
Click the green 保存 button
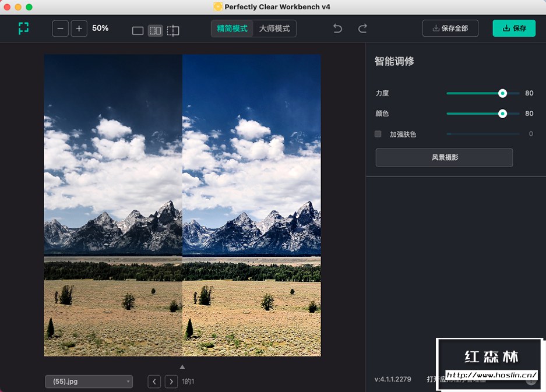tap(513, 28)
